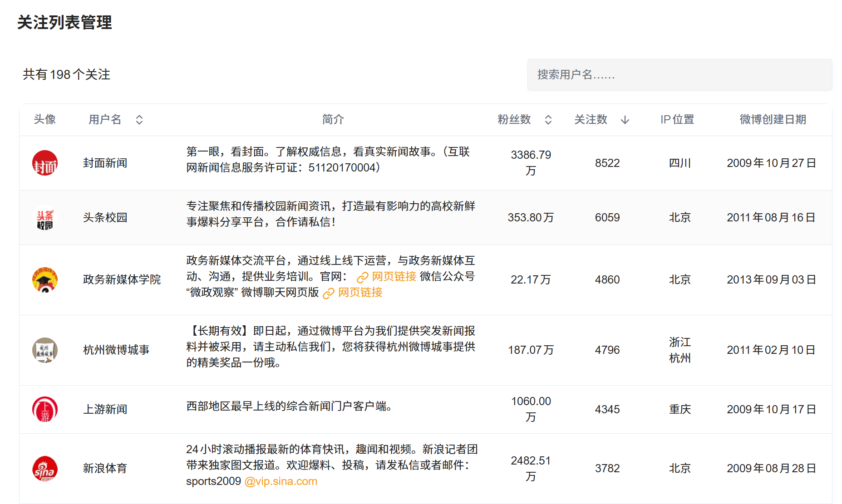Click the 头条校园 avatar
The image size is (842, 504).
pos(45,217)
